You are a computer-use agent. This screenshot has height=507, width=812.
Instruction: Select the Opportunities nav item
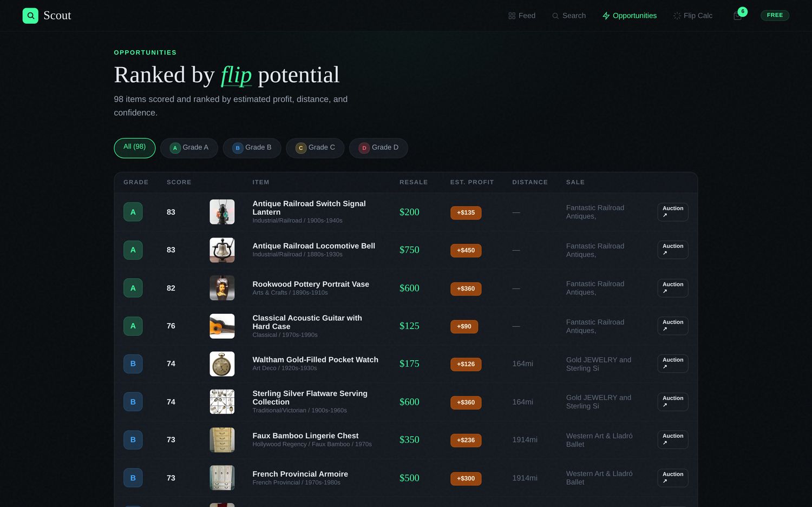coord(630,16)
